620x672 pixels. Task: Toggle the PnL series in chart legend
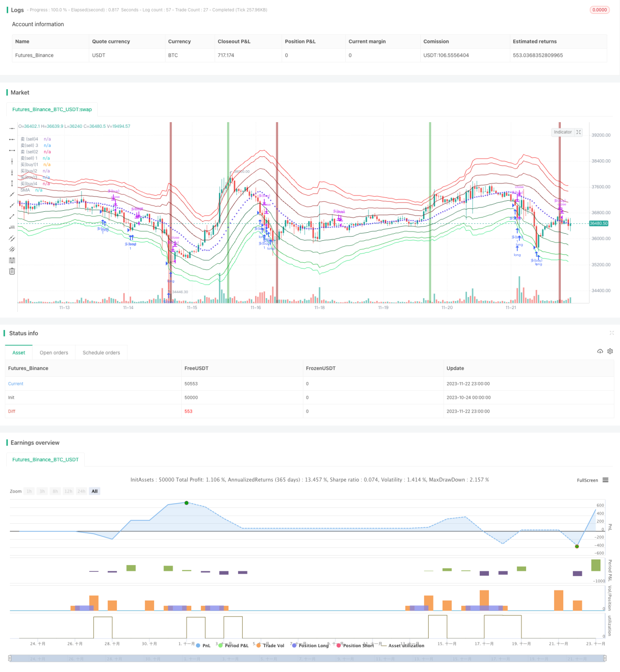[x=203, y=645]
